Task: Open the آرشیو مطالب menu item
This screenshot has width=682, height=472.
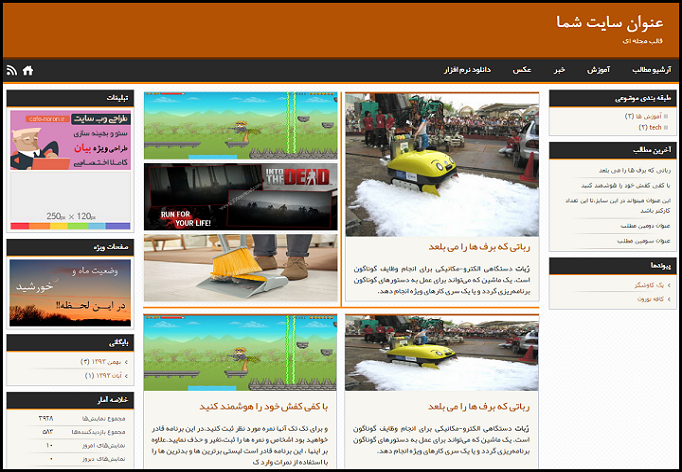Action: point(652,70)
